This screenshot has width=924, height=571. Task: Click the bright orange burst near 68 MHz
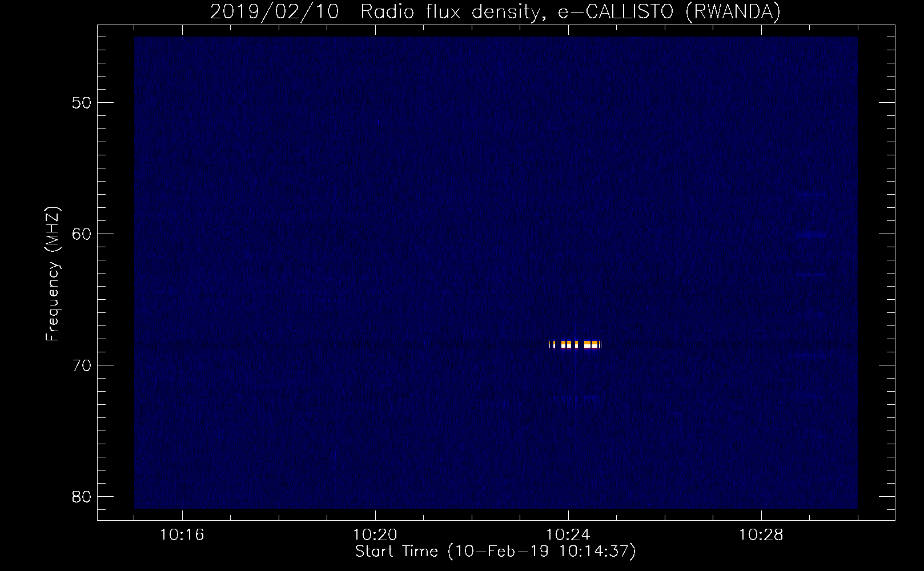pos(575,344)
